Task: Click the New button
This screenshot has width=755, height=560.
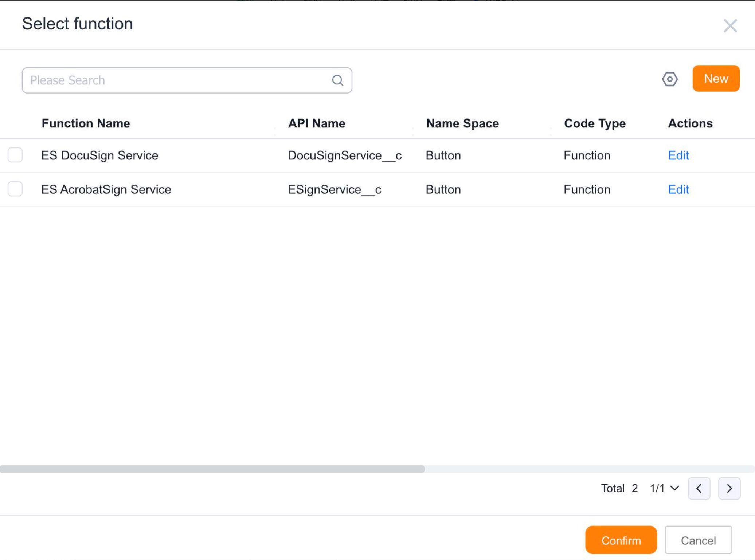Action: (715, 79)
